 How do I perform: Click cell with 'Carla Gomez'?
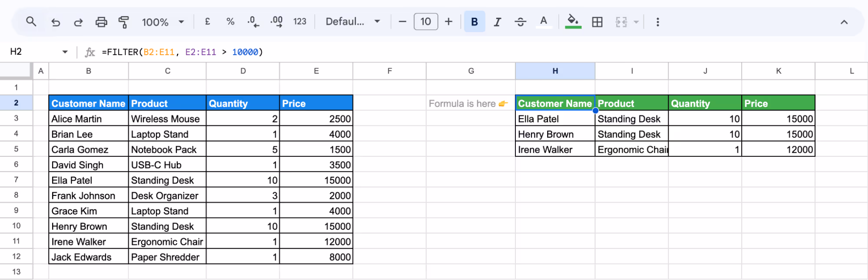click(x=89, y=149)
